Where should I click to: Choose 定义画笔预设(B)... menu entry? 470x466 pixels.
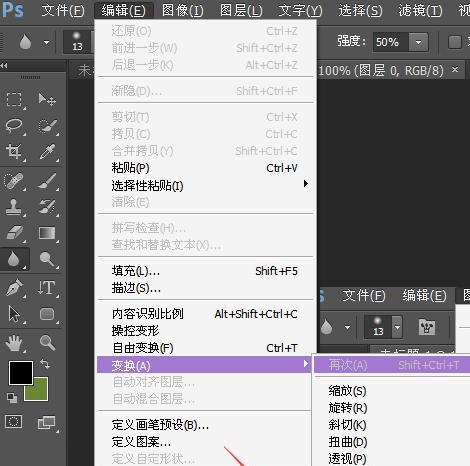pyautogui.click(x=205, y=425)
